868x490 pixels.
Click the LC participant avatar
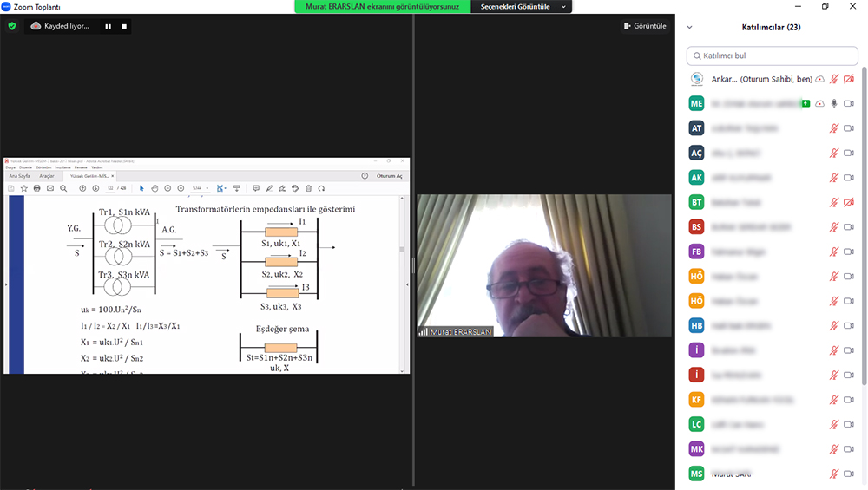[x=696, y=425]
